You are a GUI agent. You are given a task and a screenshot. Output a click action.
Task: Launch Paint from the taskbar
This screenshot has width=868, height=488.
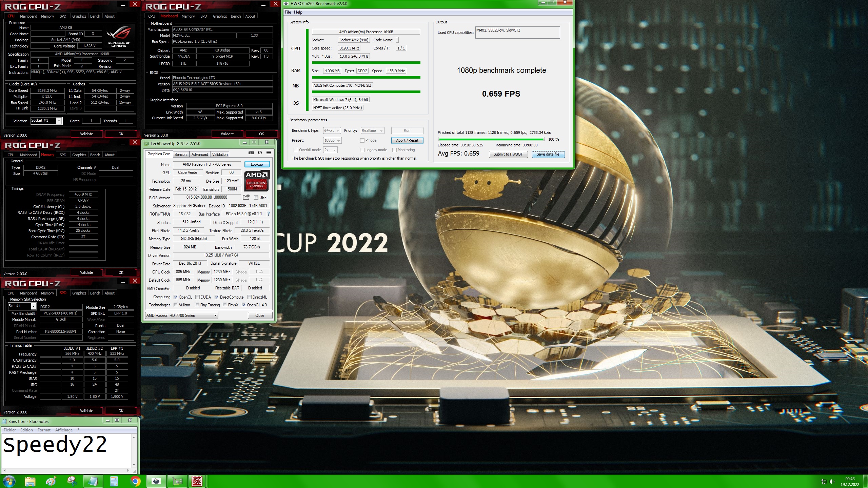[x=51, y=481]
